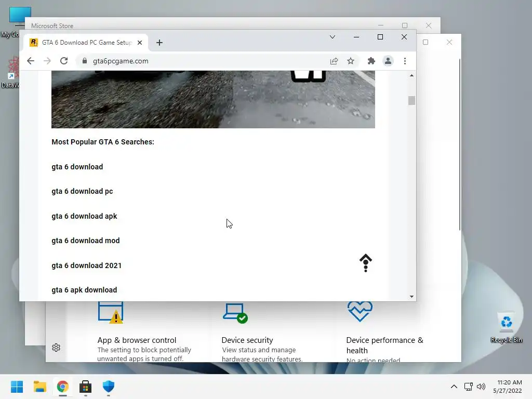Open Microsoft Store from taskbar

click(x=86, y=387)
